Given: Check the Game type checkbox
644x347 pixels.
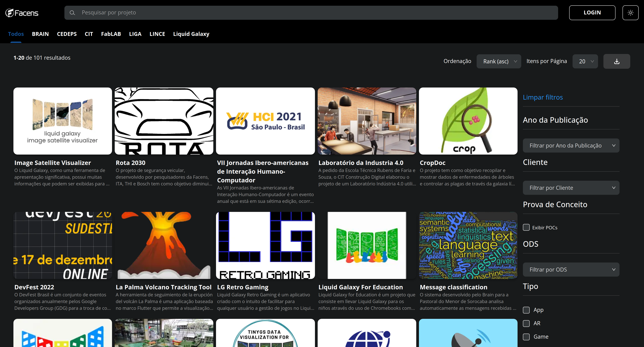Looking at the screenshot, I should click(526, 337).
